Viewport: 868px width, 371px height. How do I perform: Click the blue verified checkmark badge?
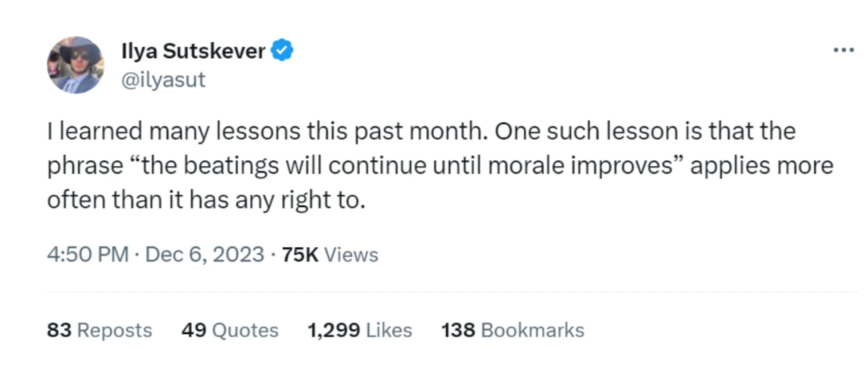coord(281,52)
